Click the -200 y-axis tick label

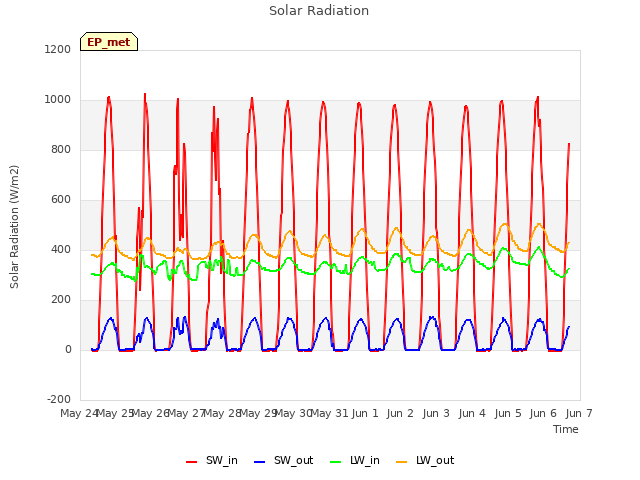(x=59, y=399)
